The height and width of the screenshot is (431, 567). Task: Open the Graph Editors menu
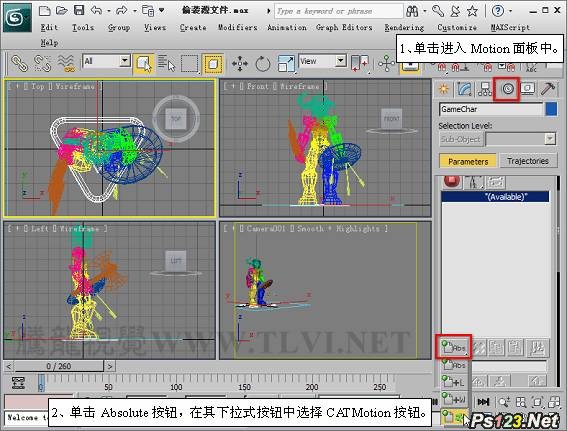(344, 27)
